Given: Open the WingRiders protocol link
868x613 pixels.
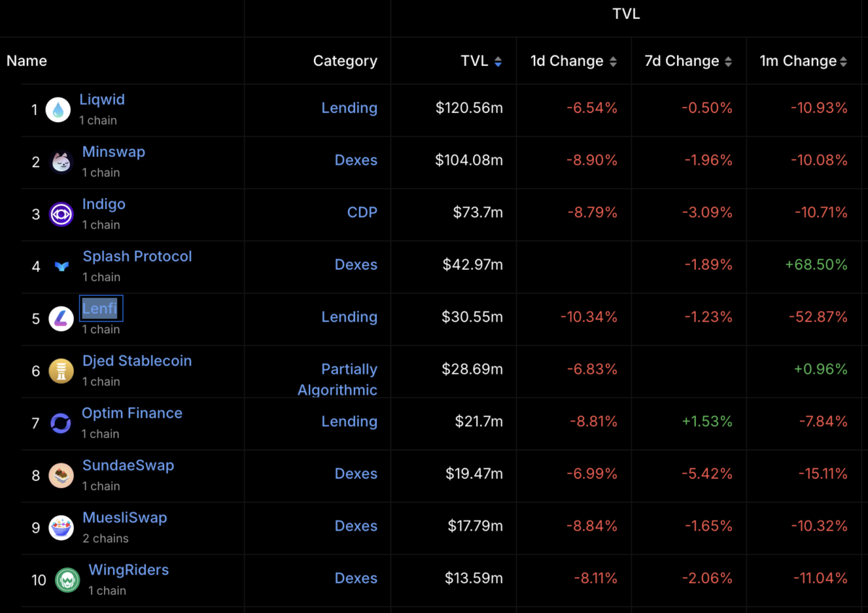Looking at the screenshot, I should pyautogui.click(x=129, y=570).
